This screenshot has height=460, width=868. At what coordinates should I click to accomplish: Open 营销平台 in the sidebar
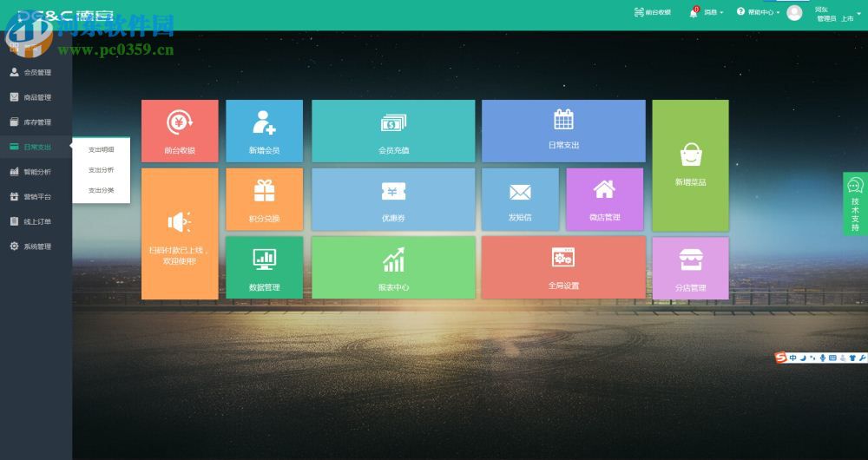click(x=36, y=197)
